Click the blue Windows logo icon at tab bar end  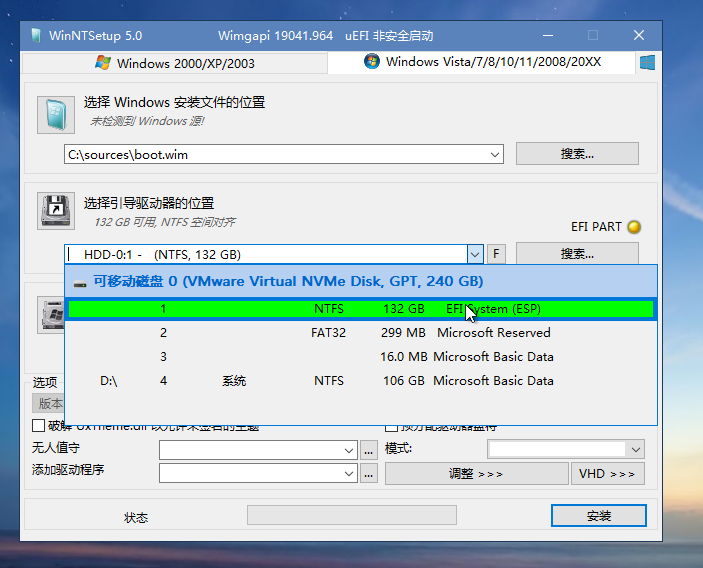[647, 63]
